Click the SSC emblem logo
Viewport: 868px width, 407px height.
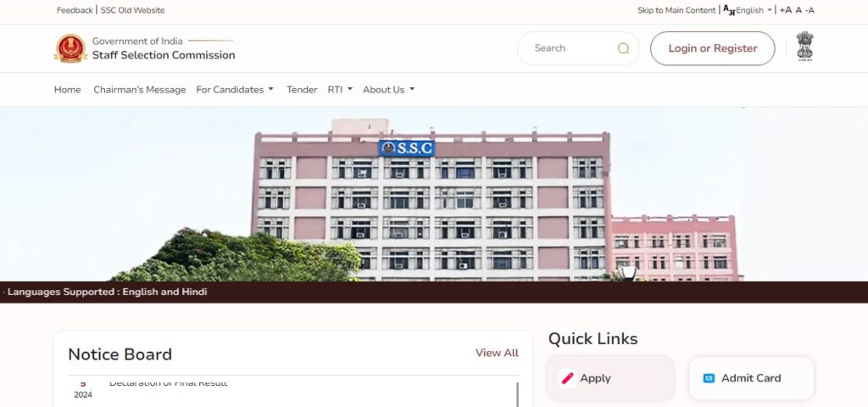(70, 48)
